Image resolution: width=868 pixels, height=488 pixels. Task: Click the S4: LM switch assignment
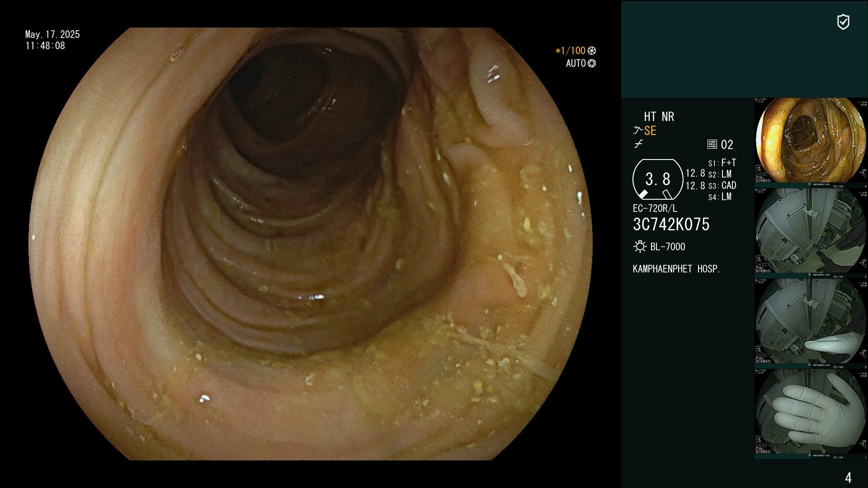[720, 197]
